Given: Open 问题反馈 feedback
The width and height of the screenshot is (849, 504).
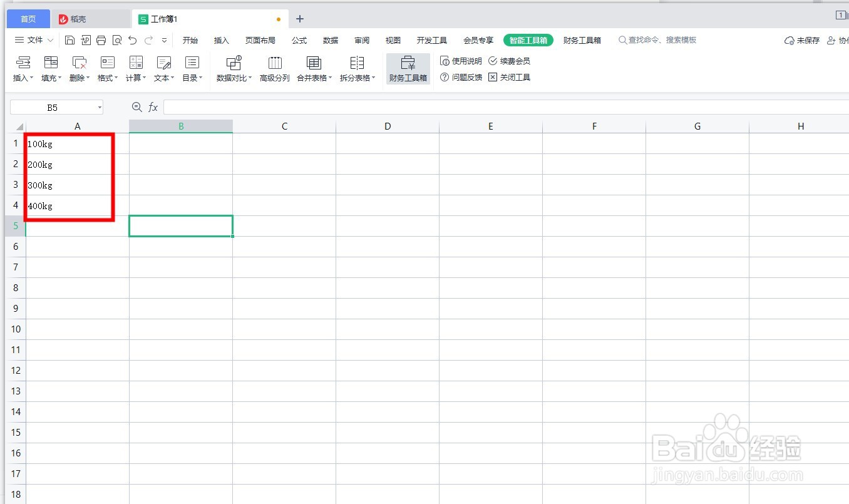Looking at the screenshot, I should pos(461,77).
